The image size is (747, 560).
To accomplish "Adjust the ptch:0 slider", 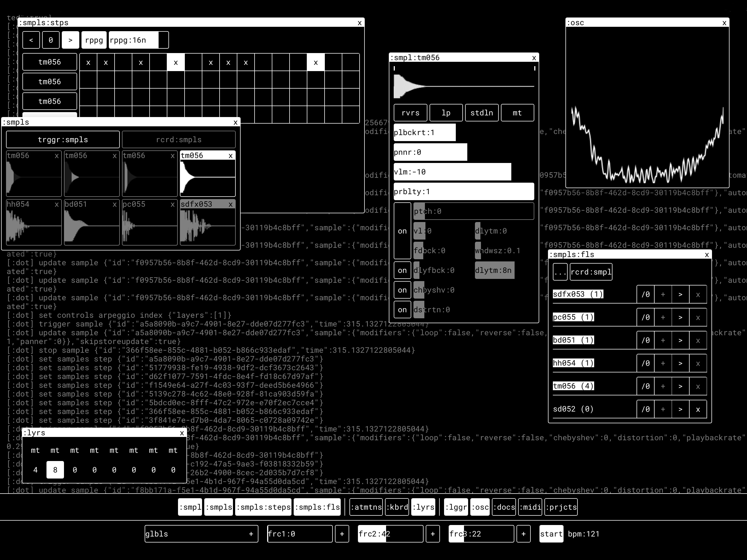I will (x=474, y=211).
